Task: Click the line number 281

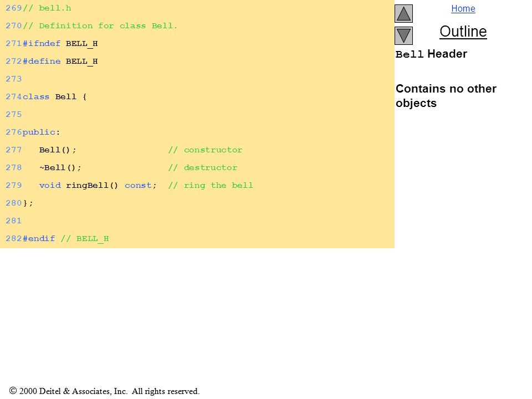Action: click(13, 221)
